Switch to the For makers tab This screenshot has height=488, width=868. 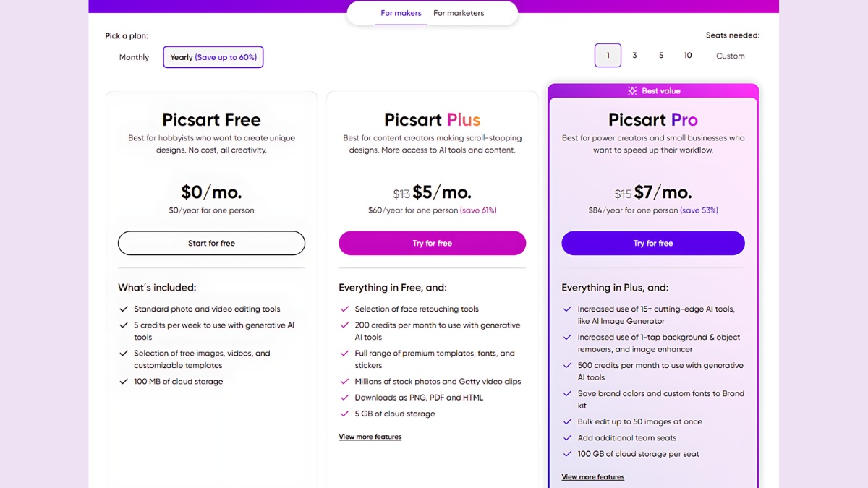(401, 13)
